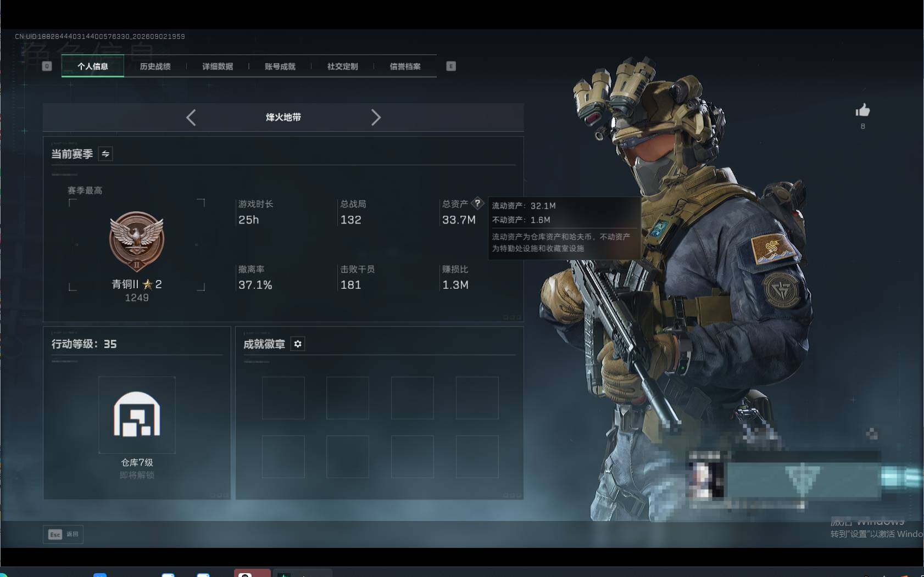The image size is (924, 577).
Task: Click the 总资产 value 33.7M
Action: pyautogui.click(x=459, y=220)
